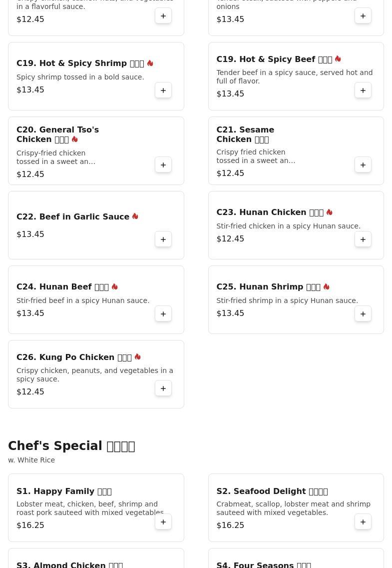Add S2 Seafood Delight to order
Screen dimensions: 392x568
363,522
